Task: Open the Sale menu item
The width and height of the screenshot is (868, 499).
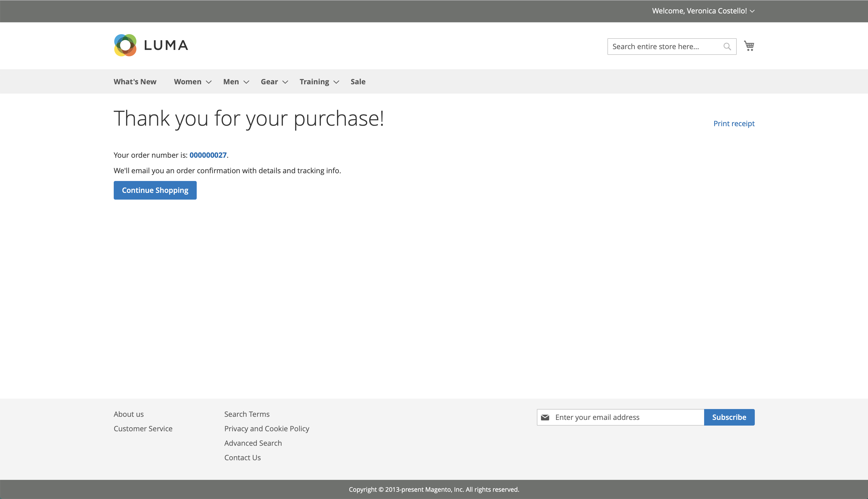Action: pos(357,81)
